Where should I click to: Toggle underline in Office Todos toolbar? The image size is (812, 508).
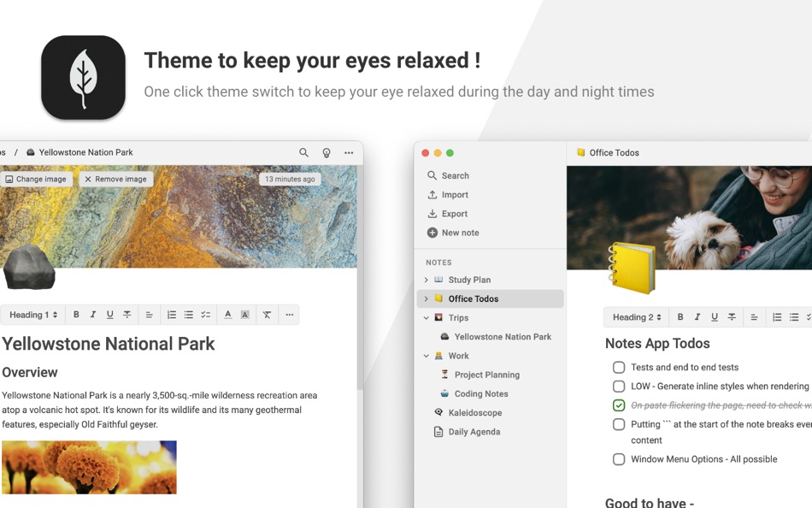714,317
